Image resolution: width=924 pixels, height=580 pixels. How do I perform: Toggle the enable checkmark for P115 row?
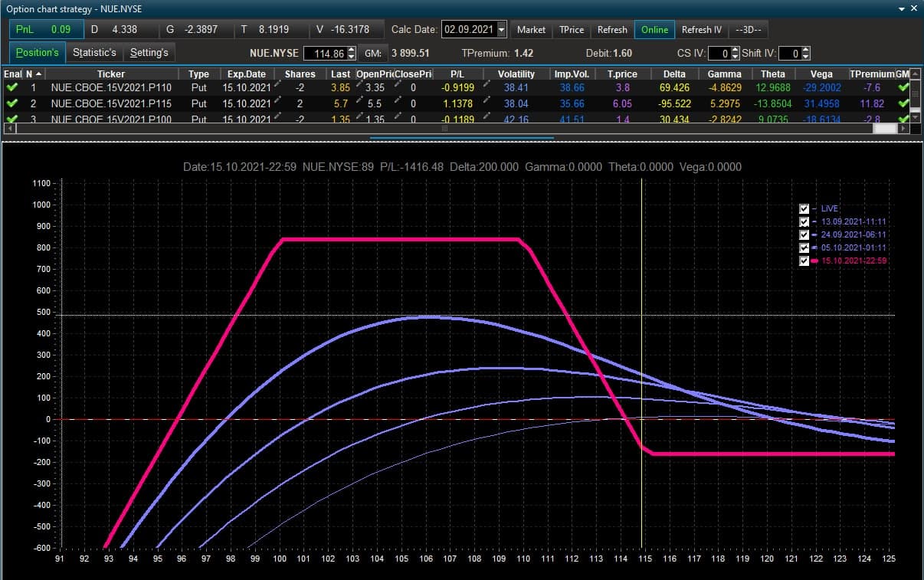(x=11, y=103)
